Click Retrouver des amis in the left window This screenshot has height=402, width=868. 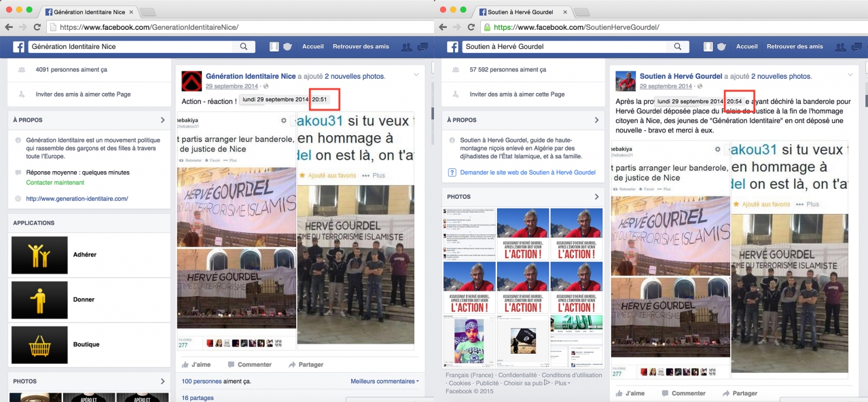pyautogui.click(x=361, y=47)
